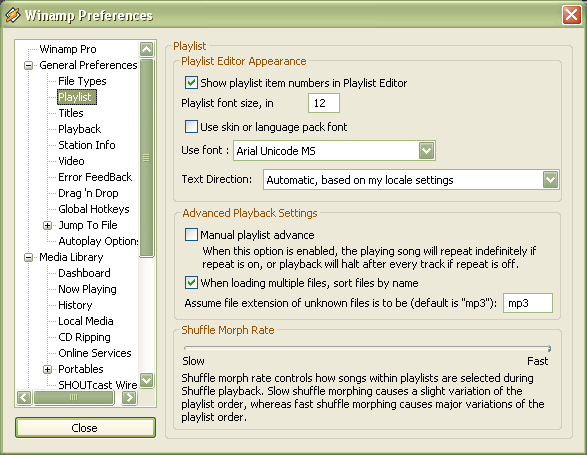Close the Winamp Preferences window with X

(571, 15)
